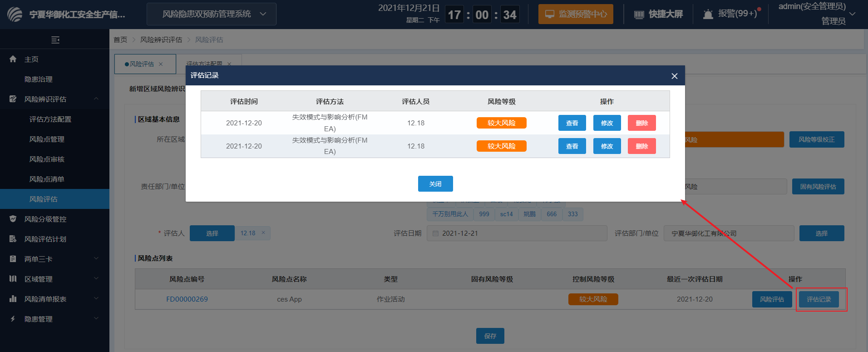This screenshot has height=352, width=868.
Task: Click the clipboard icon beside 两单三卡
Action: [x=13, y=259]
